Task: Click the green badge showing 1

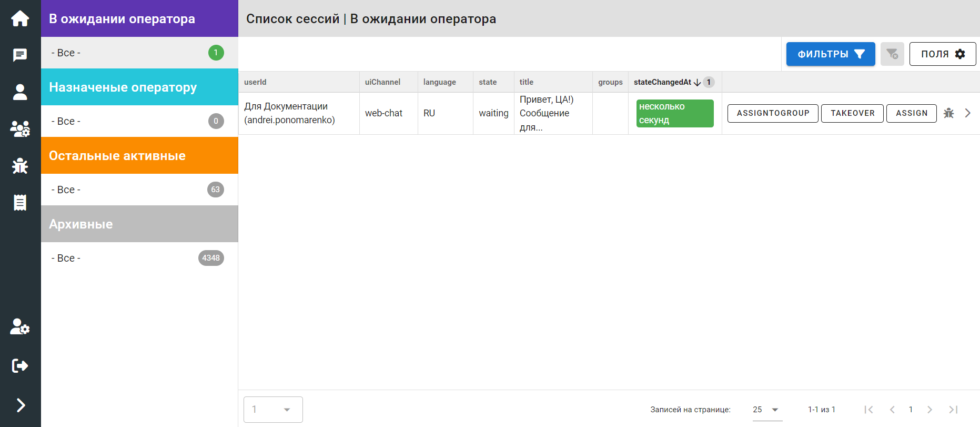Action: click(216, 53)
